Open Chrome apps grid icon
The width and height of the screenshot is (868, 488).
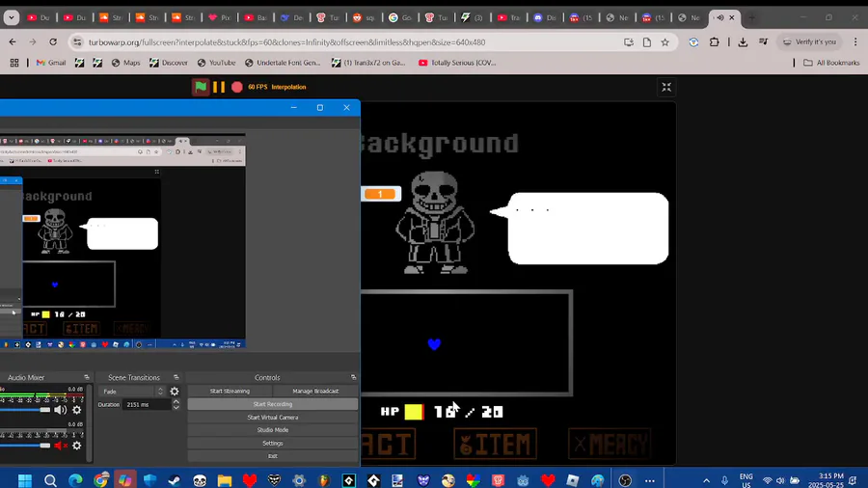(x=14, y=63)
